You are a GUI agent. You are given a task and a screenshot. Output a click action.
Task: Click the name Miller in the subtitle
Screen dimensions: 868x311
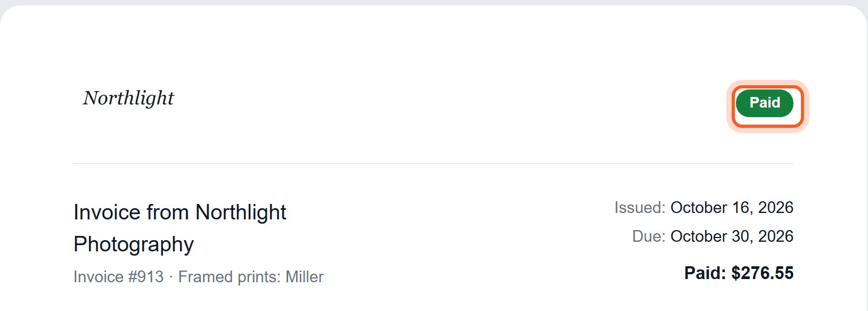(305, 277)
